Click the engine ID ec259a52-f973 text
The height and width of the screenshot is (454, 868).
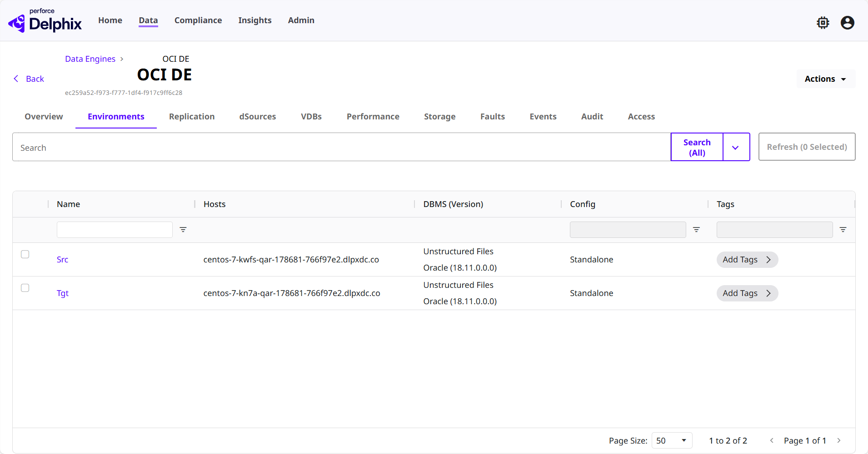(124, 93)
